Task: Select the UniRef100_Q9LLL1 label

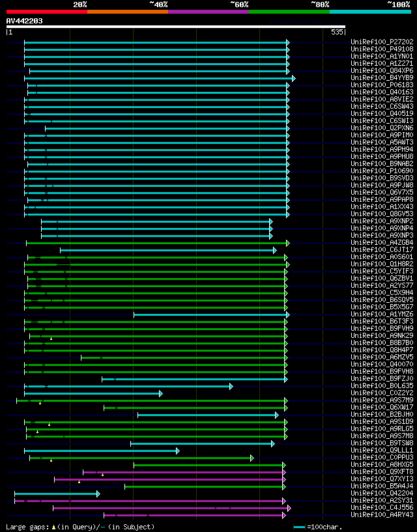Action: tap(382, 450)
